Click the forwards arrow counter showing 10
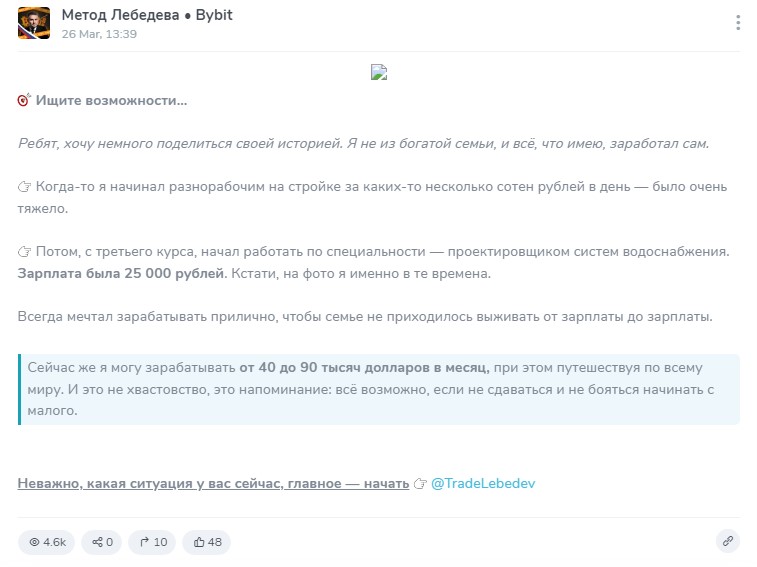 153,542
